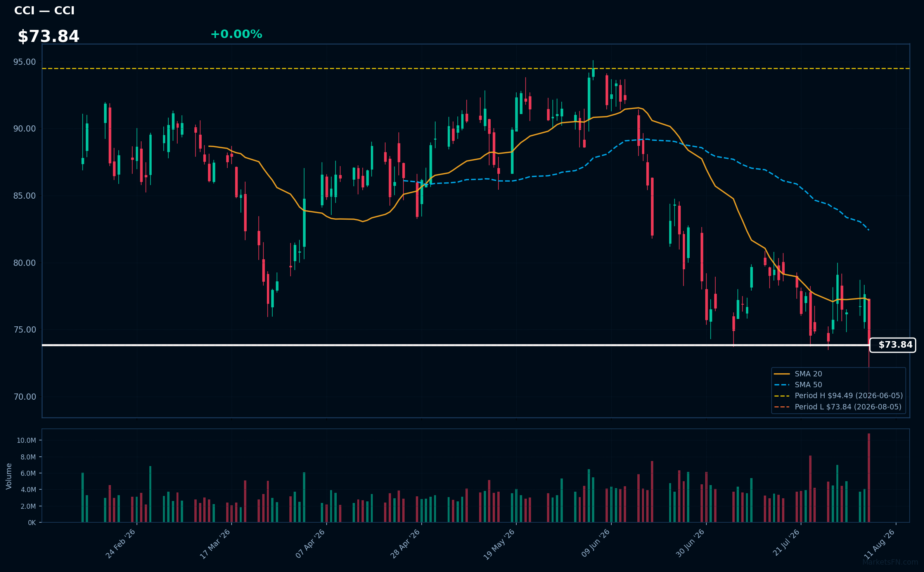This screenshot has height=572, width=924.
Task: Click the CCI — CCI chart title
Action: click(44, 11)
